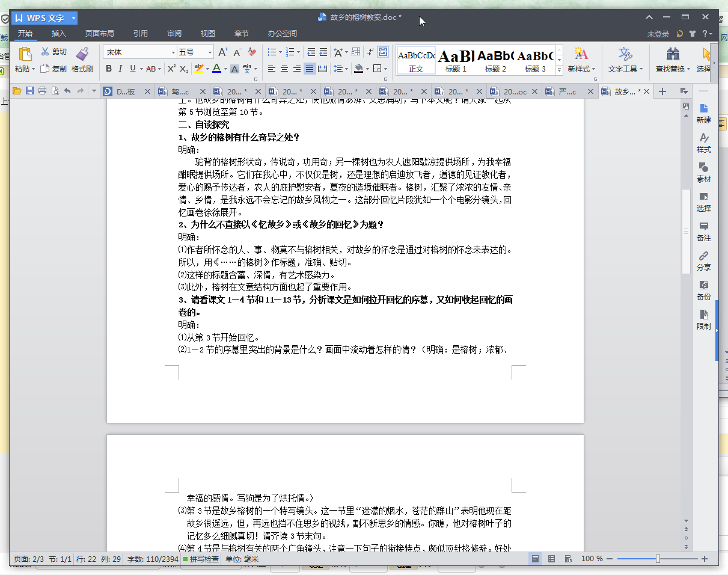Open the WPS 文字 application menu arrow
The width and height of the screenshot is (728, 575).
[x=73, y=18]
